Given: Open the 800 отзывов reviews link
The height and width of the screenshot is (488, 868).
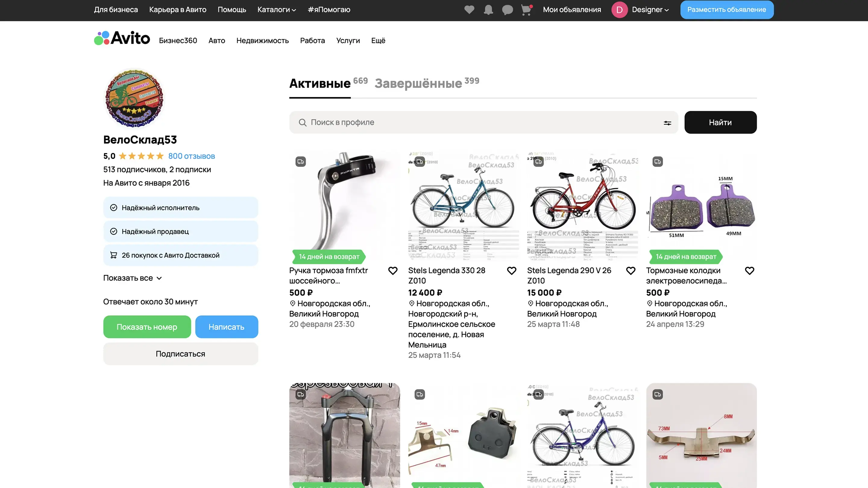Looking at the screenshot, I should pyautogui.click(x=191, y=156).
